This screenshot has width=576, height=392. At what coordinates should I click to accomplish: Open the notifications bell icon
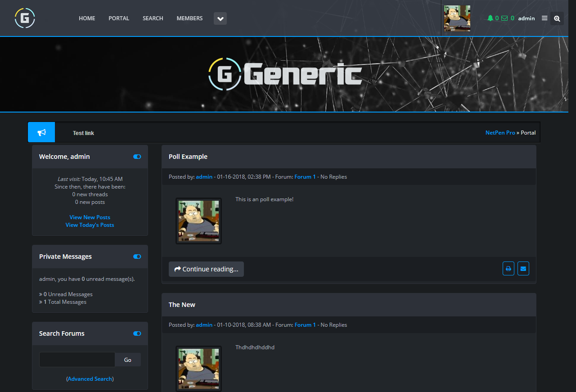pyautogui.click(x=490, y=18)
